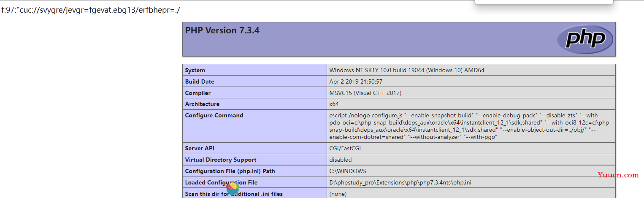Click the 'Apr 2 2019 21:50:57' value
The height and width of the screenshot is (198, 644).
[x=356, y=81]
